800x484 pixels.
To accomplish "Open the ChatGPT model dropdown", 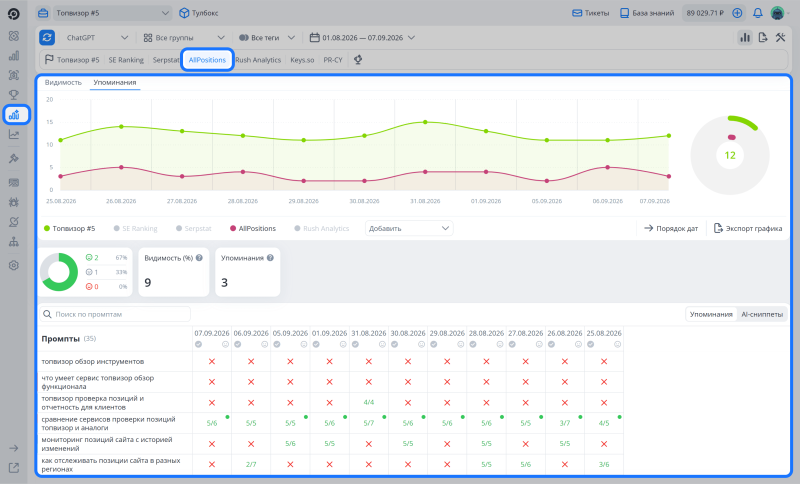I will (97, 38).
